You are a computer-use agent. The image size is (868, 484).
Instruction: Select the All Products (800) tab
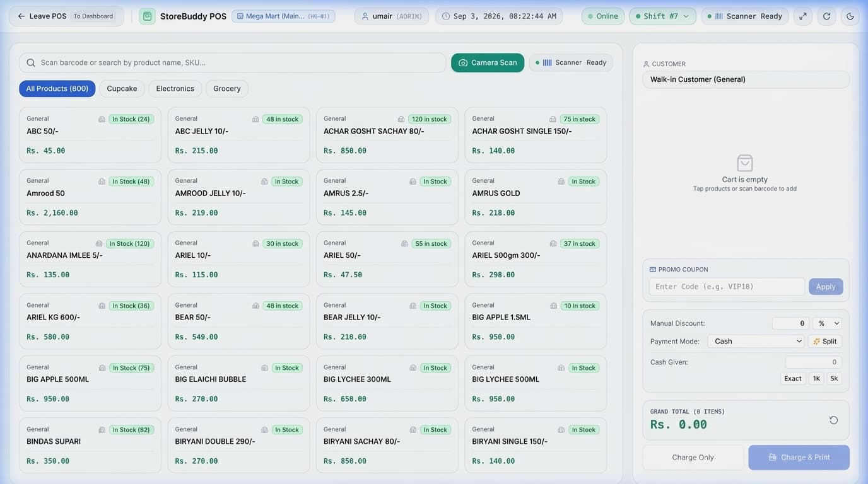click(57, 89)
